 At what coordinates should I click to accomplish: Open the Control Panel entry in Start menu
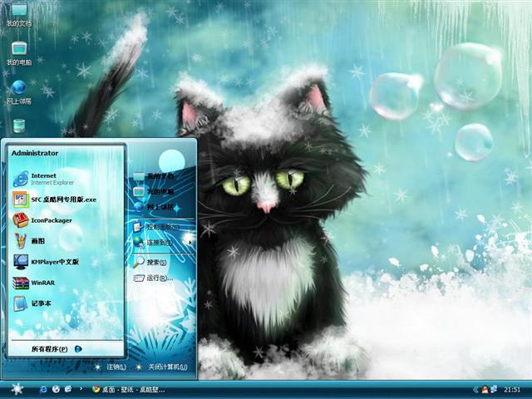click(x=156, y=227)
